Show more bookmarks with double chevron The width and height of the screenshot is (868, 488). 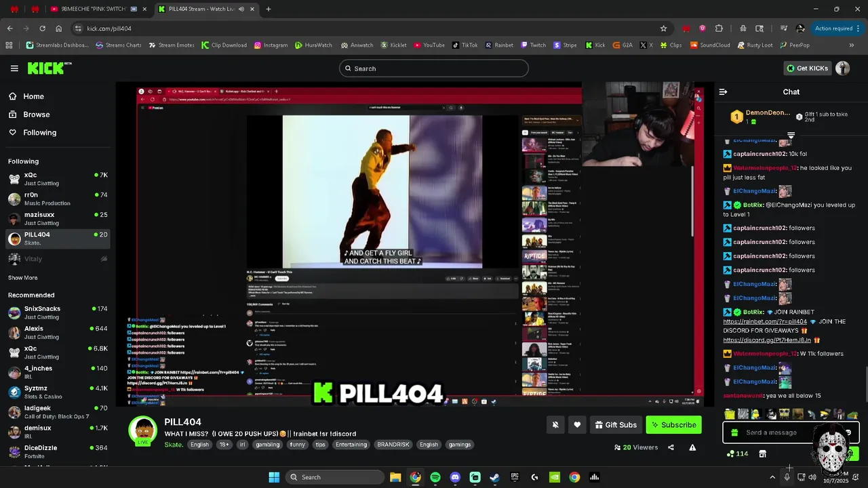tap(851, 45)
